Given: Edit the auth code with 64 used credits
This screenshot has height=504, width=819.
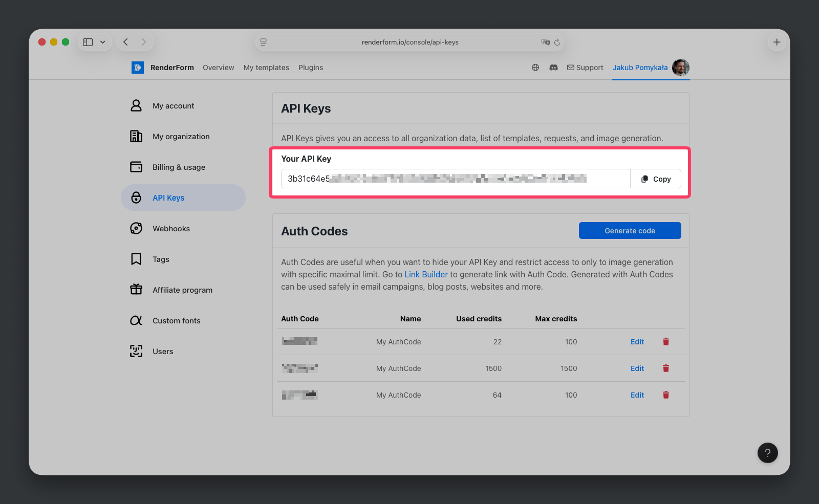Looking at the screenshot, I should click(x=637, y=395).
